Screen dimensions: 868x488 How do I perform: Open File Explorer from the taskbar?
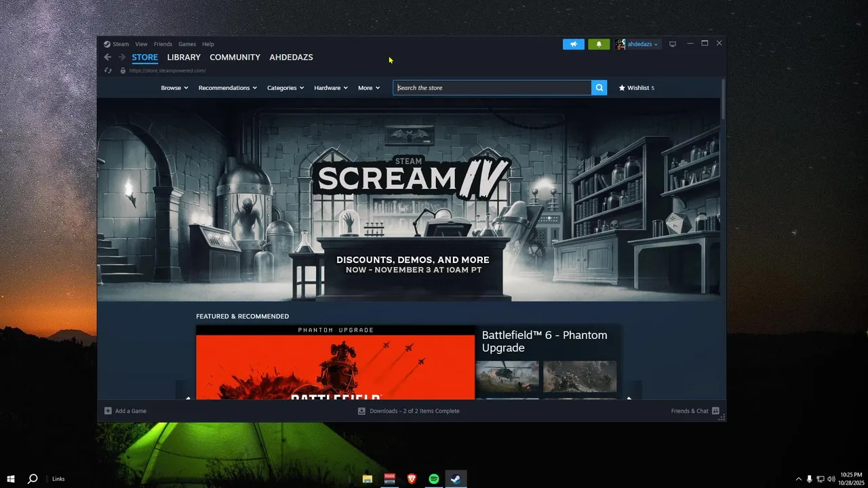click(368, 479)
